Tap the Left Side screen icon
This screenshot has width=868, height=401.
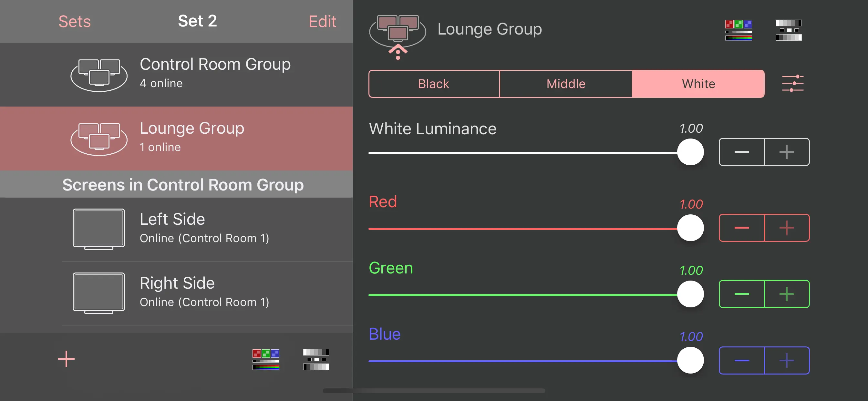[x=99, y=229]
